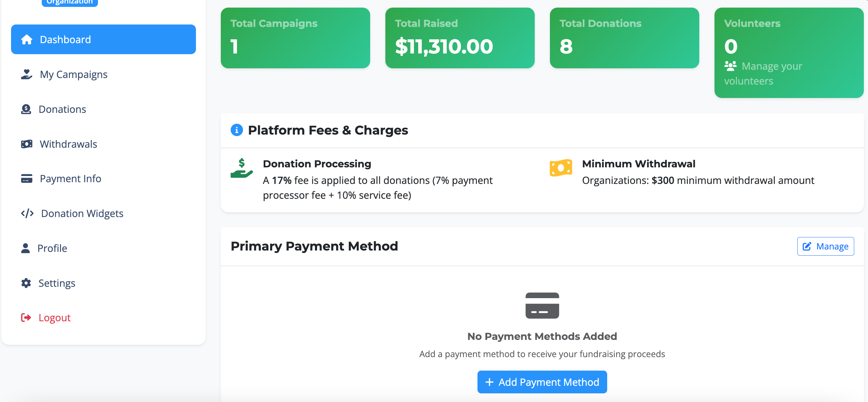The image size is (868, 402).
Task: Click the blue info icon beside Platform Fees
Action: (237, 130)
